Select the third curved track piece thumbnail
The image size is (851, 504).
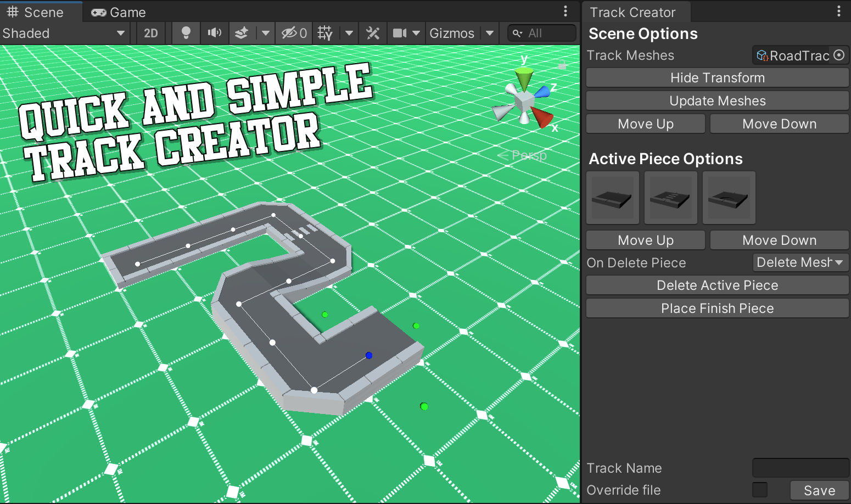(x=729, y=198)
